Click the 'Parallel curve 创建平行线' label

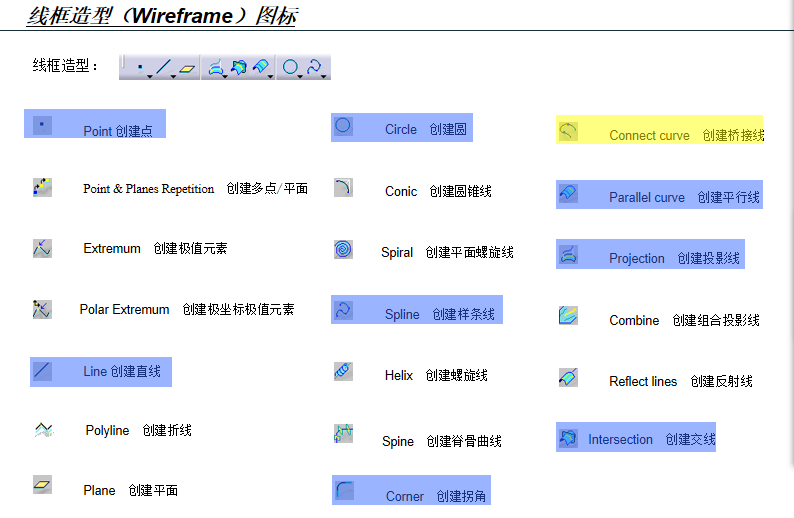tap(684, 197)
